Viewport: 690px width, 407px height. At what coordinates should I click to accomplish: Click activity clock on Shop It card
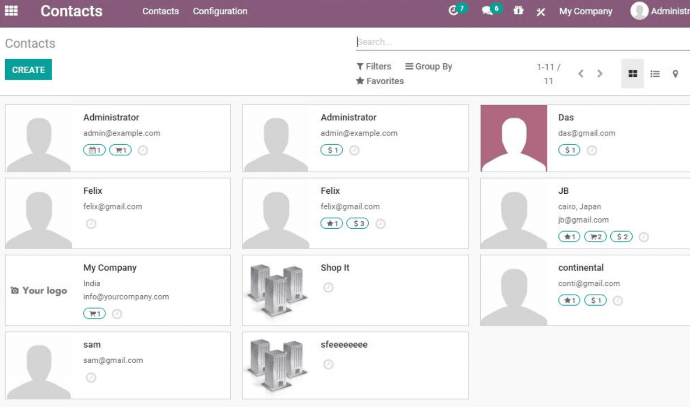point(328,287)
